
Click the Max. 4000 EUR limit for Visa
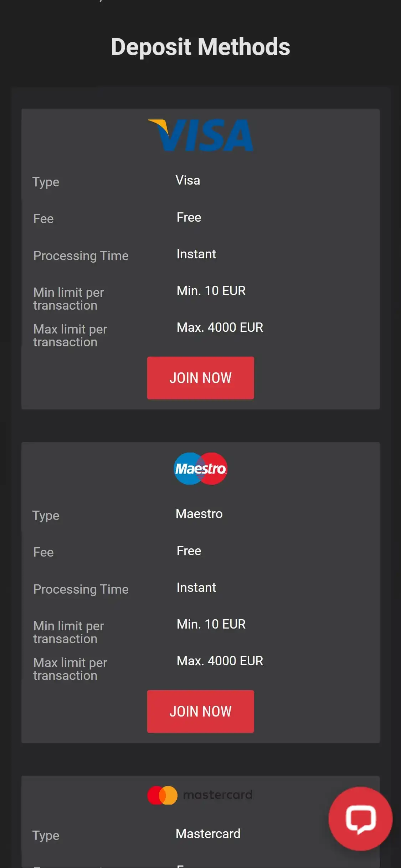pyautogui.click(x=220, y=327)
